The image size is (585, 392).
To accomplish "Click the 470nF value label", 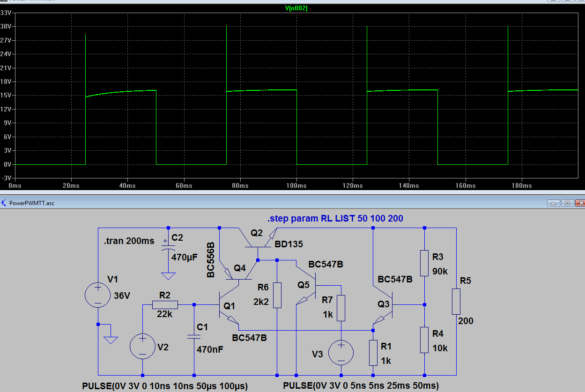I will (x=210, y=349).
